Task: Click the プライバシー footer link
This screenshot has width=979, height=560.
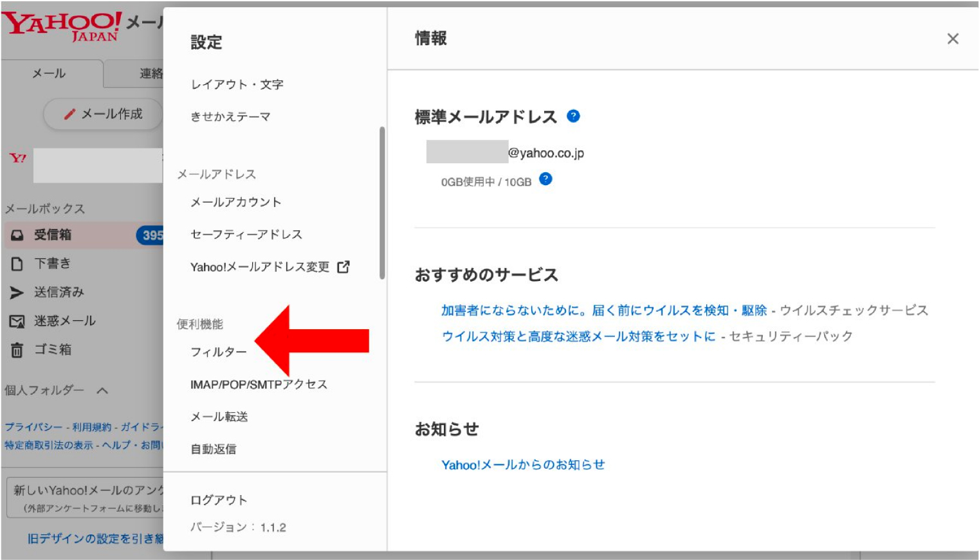Action: coord(33,427)
